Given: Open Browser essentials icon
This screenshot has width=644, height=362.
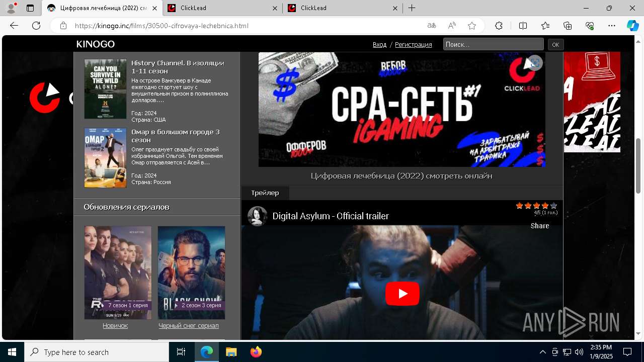Looking at the screenshot, I should coord(590,26).
